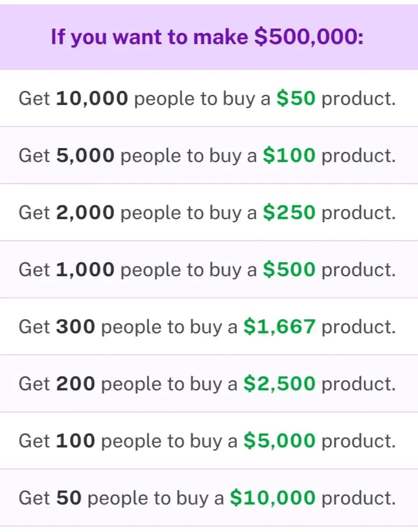Click "people to buy a" in the $10,000 row
Screen dimensions: 418x532
pyautogui.click(x=156, y=498)
